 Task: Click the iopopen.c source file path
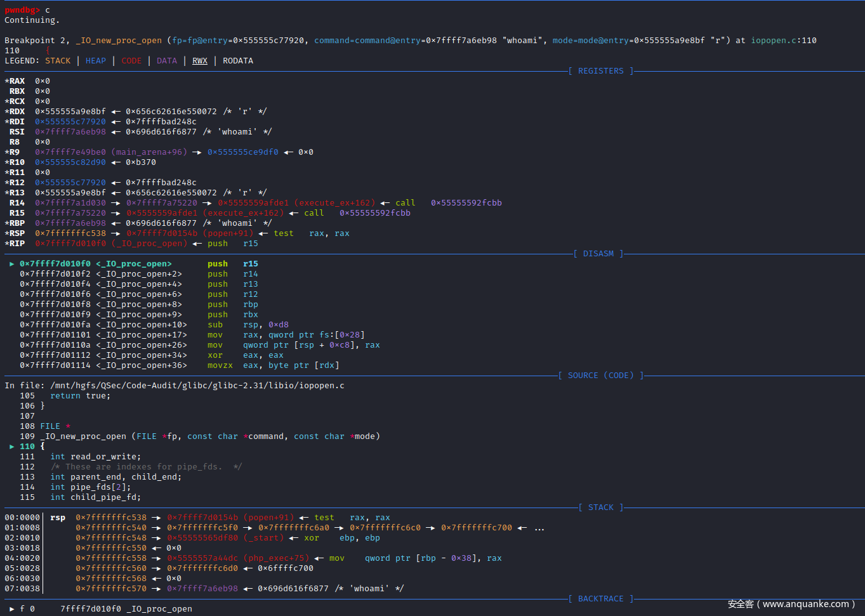(197, 386)
